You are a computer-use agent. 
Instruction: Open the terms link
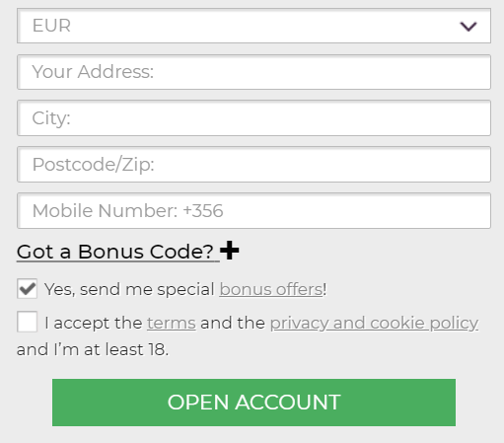pos(172,323)
